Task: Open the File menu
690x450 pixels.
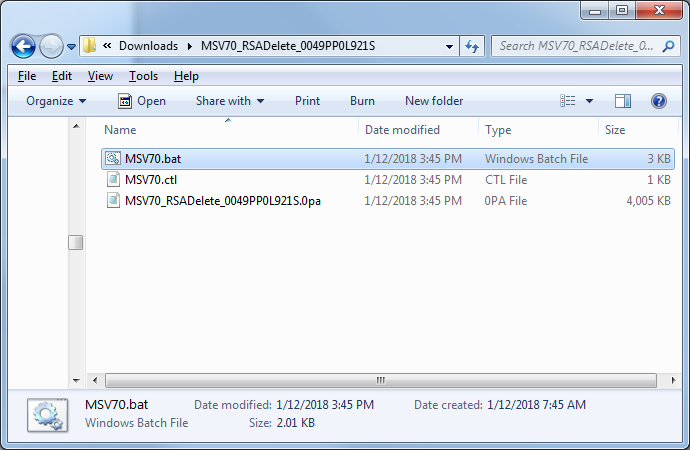Action: (x=27, y=76)
